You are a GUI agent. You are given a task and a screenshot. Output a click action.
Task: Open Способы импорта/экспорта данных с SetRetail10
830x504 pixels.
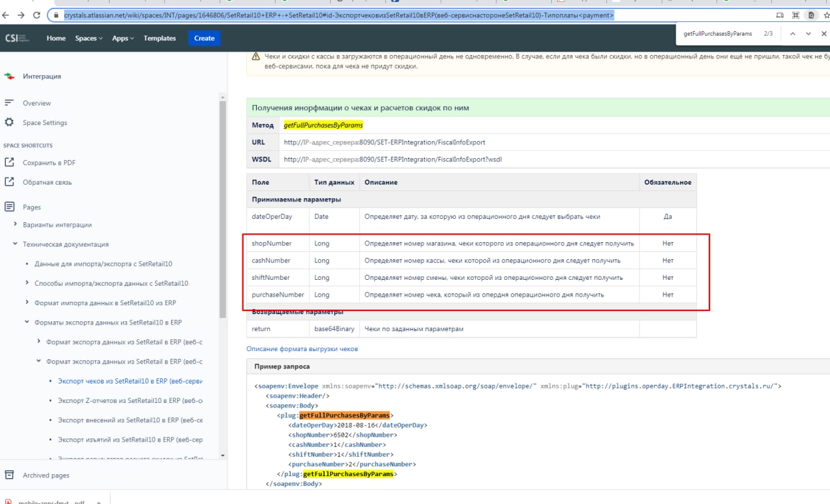click(x=111, y=283)
